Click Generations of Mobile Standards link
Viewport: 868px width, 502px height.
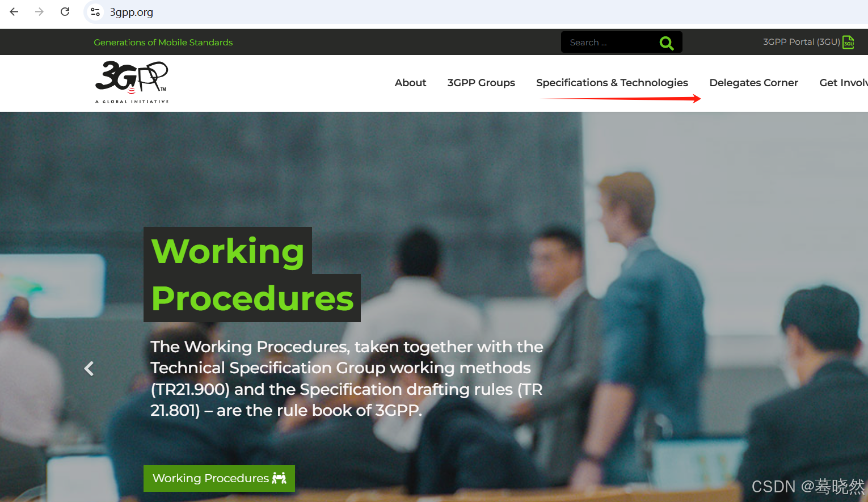[x=163, y=43]
